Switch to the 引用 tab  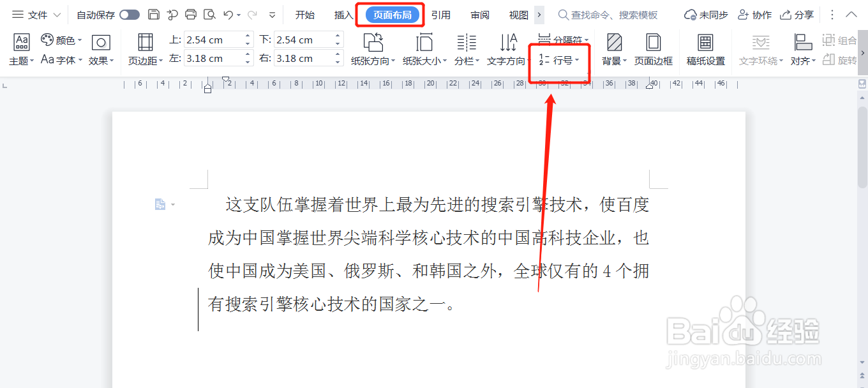click(x=440, y=15)
